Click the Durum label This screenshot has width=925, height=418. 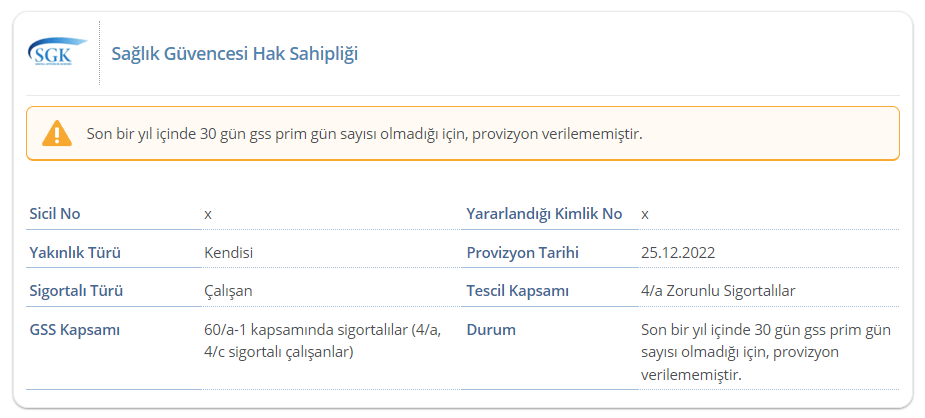pos(491,330)
